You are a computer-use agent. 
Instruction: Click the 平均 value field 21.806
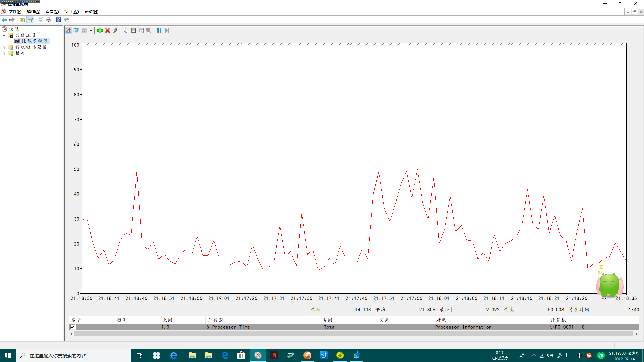pyautogui.click(x=412, y=310)
